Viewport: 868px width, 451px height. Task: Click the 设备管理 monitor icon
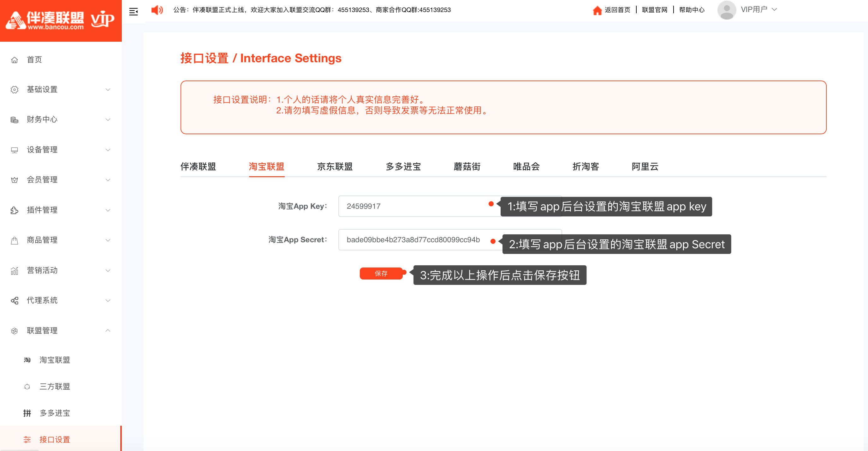[15, 150]
